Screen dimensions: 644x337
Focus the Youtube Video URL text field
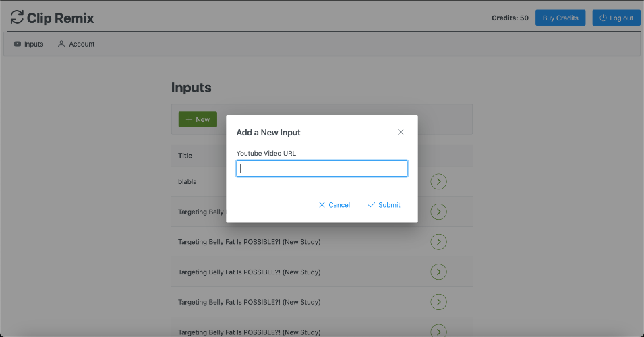(322, 168)
